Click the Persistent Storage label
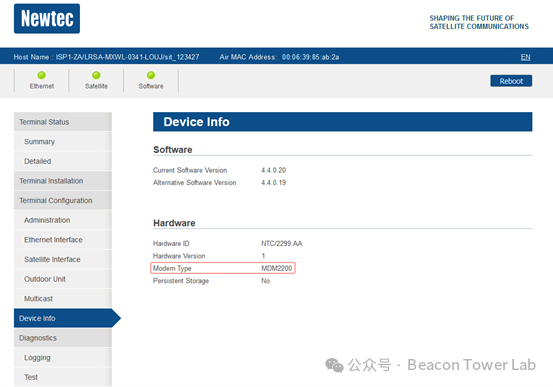The image size is (553, 387). coord(181,281)
